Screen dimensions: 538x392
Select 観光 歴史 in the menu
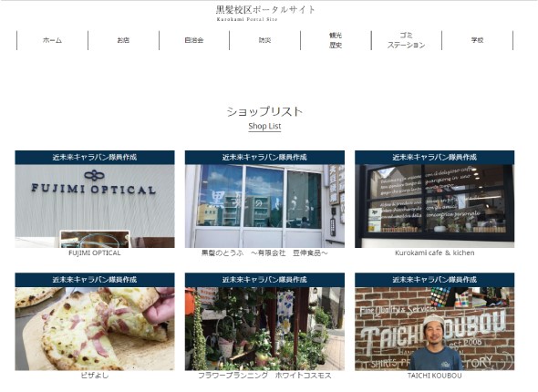click(336, 40)
